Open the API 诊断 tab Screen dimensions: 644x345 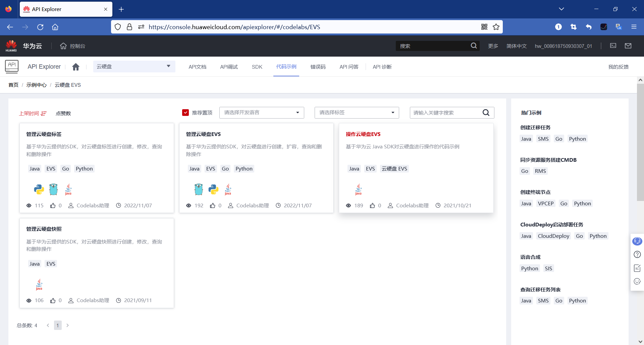tap(382, 67)
